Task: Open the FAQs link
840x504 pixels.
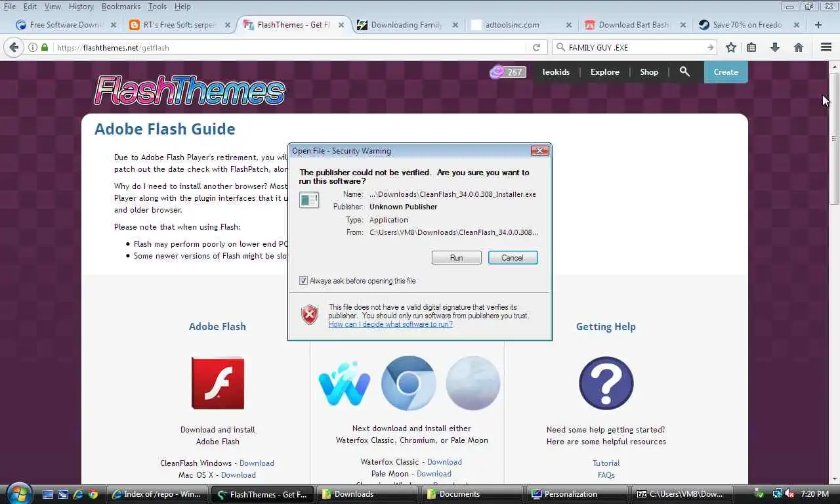Action: tap(606, 475)
